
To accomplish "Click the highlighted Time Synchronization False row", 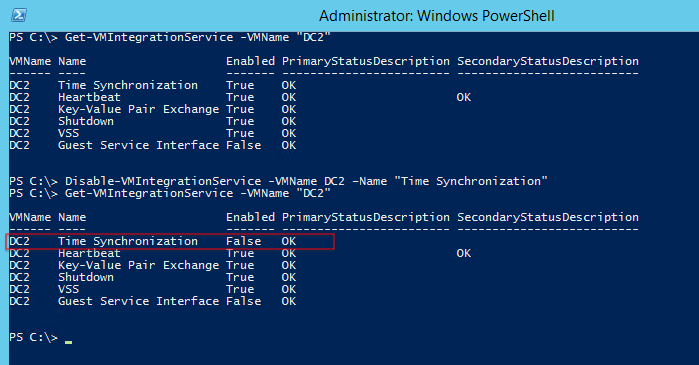I will (x=170, y=241).
